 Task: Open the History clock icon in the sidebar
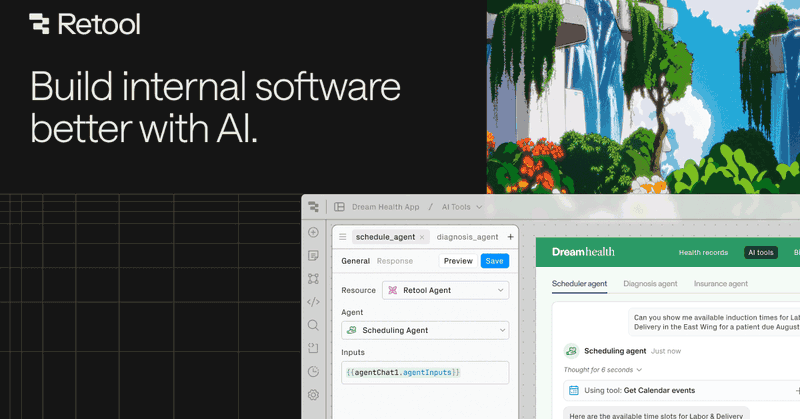313,372
